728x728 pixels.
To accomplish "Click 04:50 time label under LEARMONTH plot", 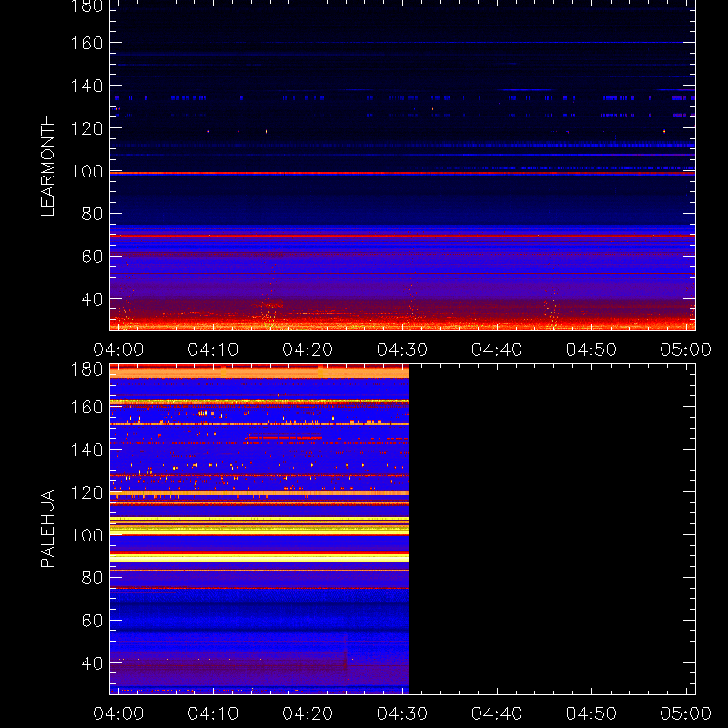I will click(591, 349).
